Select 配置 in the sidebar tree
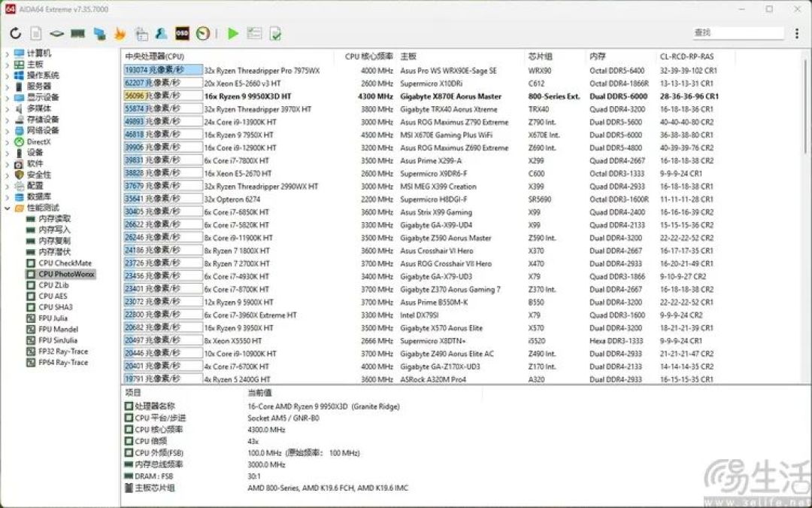 pos(35,186)
